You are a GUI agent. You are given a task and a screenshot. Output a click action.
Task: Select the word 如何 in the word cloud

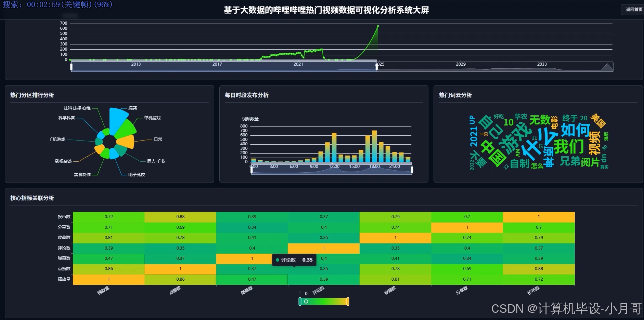coord(576,130)
